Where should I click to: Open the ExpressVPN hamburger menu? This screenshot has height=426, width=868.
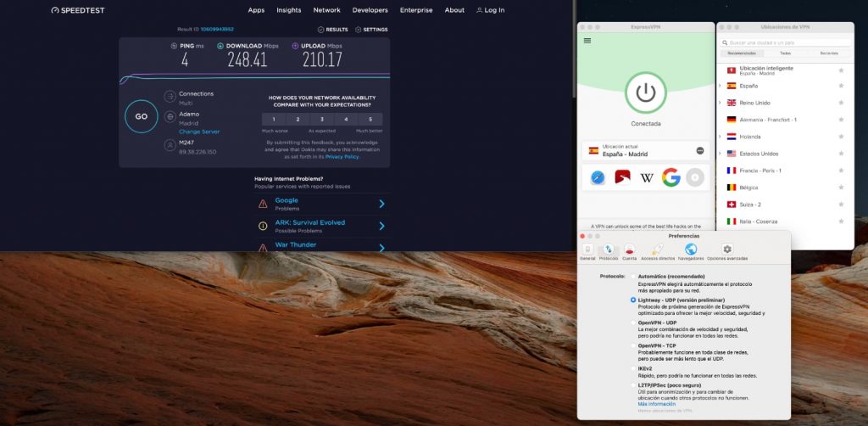click(x=587, y=41)
